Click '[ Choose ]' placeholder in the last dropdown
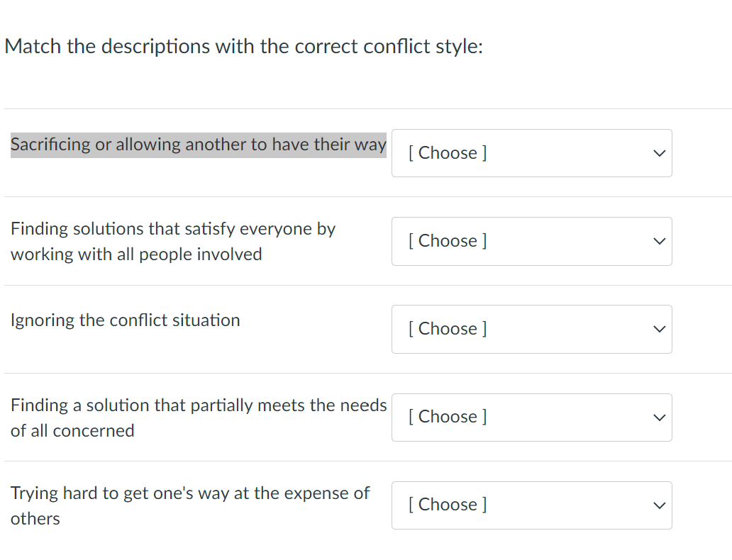 point(448,505)
